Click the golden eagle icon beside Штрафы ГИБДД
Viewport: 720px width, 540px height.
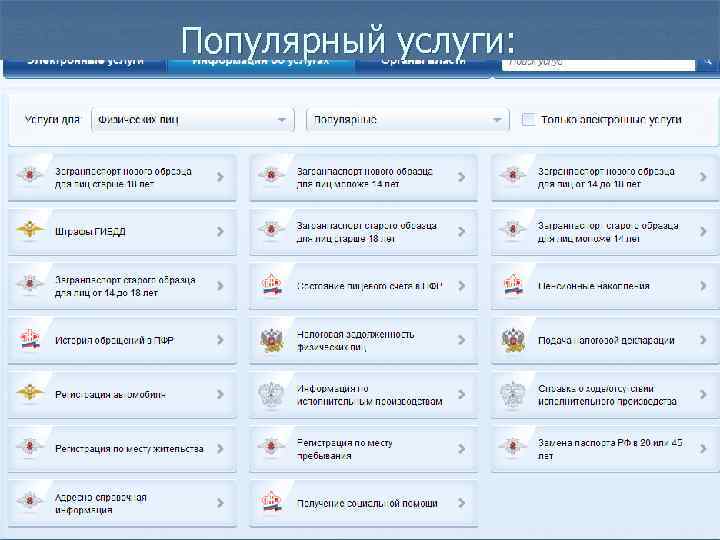30,230
